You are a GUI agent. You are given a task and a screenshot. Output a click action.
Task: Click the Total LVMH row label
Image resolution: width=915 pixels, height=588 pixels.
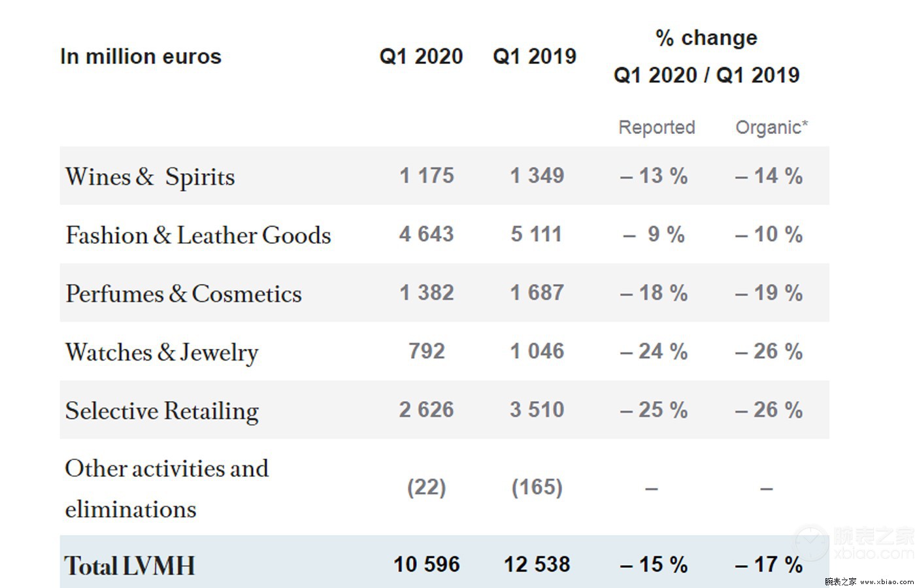[x=129, y=566]
